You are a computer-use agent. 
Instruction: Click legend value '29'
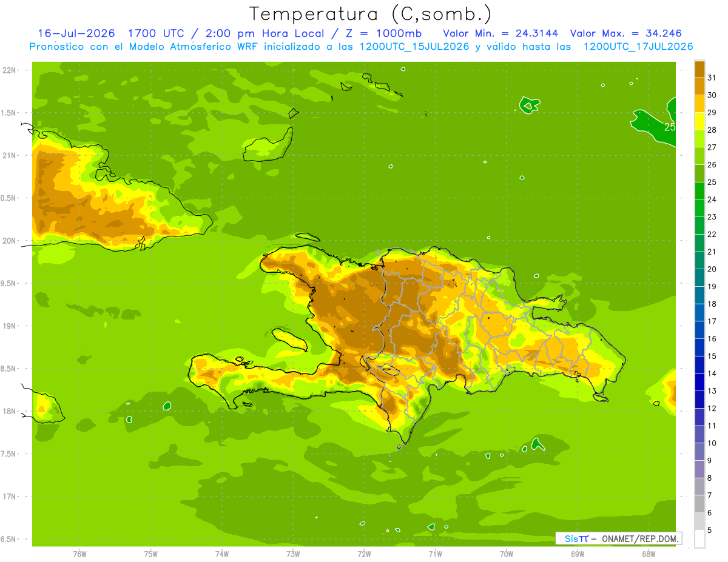point(712,113)
